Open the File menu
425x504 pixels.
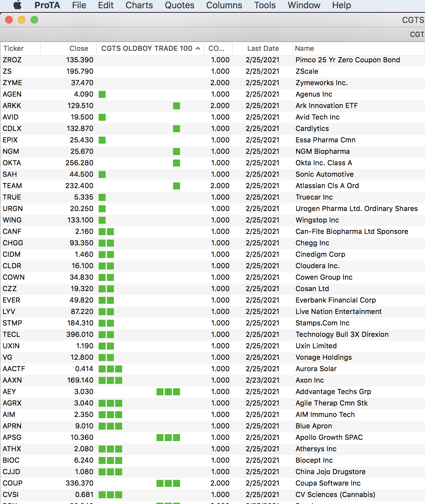point(79,5)
